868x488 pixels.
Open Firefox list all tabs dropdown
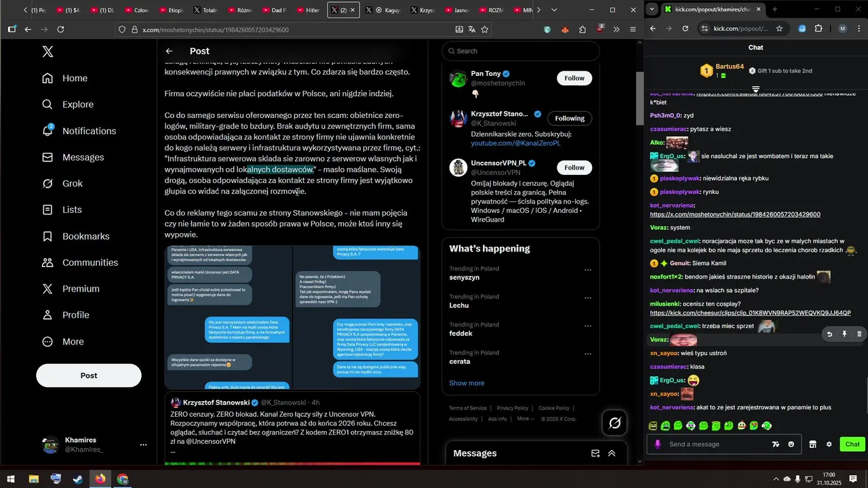point(554,10)
